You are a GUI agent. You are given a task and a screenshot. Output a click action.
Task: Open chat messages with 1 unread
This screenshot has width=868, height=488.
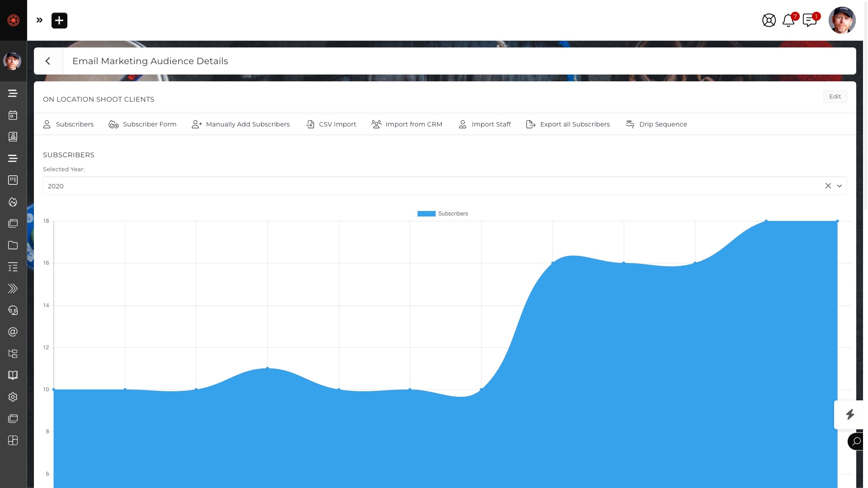pyautogui.click(x=810, y=20)
